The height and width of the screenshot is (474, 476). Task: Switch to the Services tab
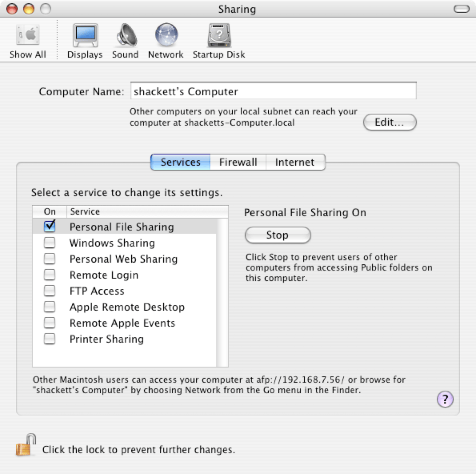pos(180,162)
